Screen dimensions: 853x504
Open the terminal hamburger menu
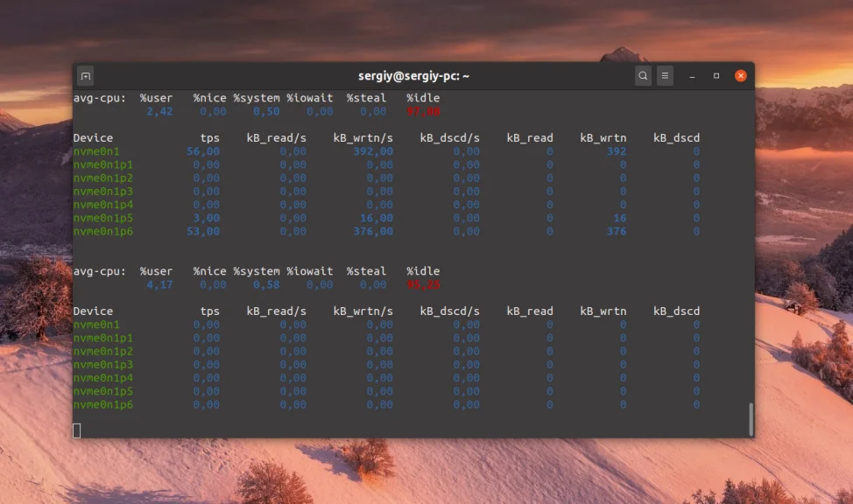point(665,76)
